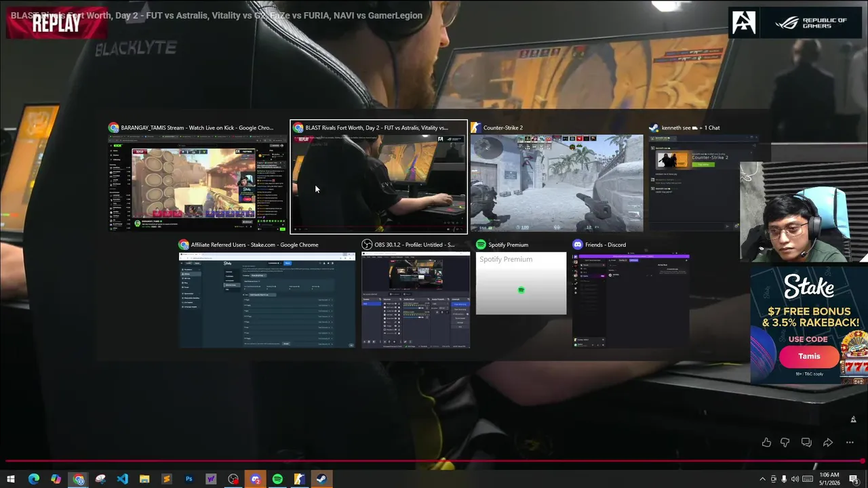Click the red video progress bar
The width and height of the screenshot is (868, 488).
[434, 462]
